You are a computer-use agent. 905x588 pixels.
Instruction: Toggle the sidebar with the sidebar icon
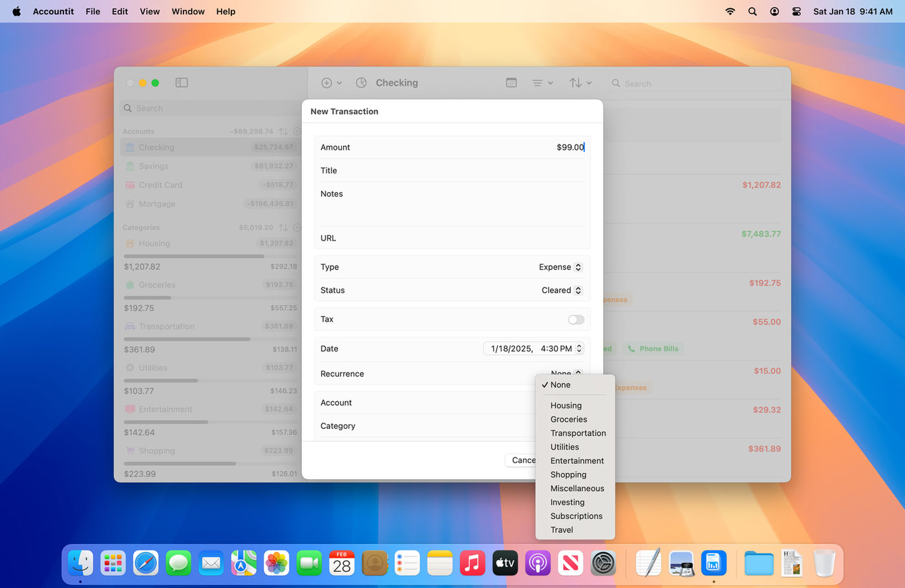(182, 83)
